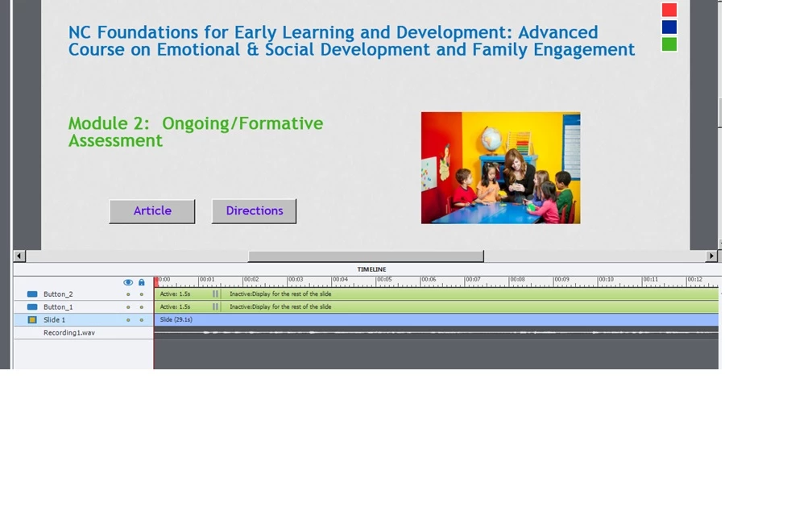The width and height of the screenshot is (812, 508).
Task: Select the blue square on the slide
Action: [669, 27]
